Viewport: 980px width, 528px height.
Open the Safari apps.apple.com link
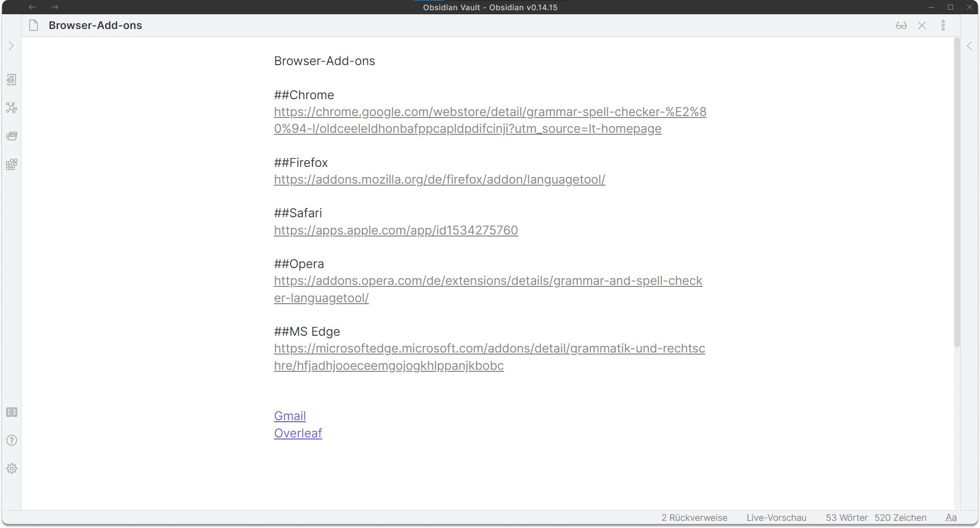(x=396, y=230)
